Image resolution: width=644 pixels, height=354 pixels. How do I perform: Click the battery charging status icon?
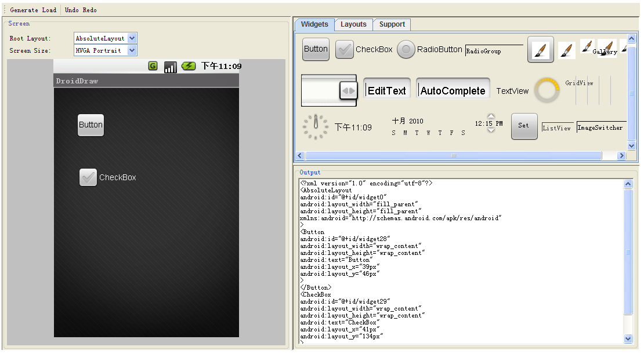click(x=189, y=66)
